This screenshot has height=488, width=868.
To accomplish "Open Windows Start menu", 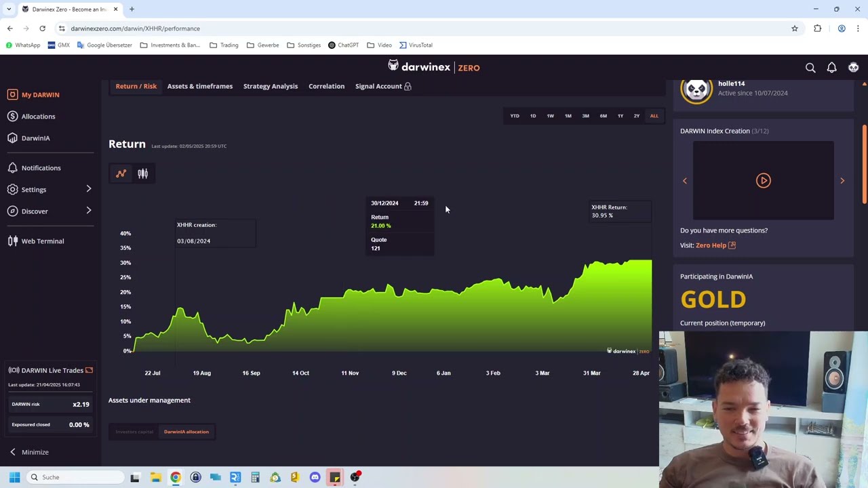I will tap(14, 477).
